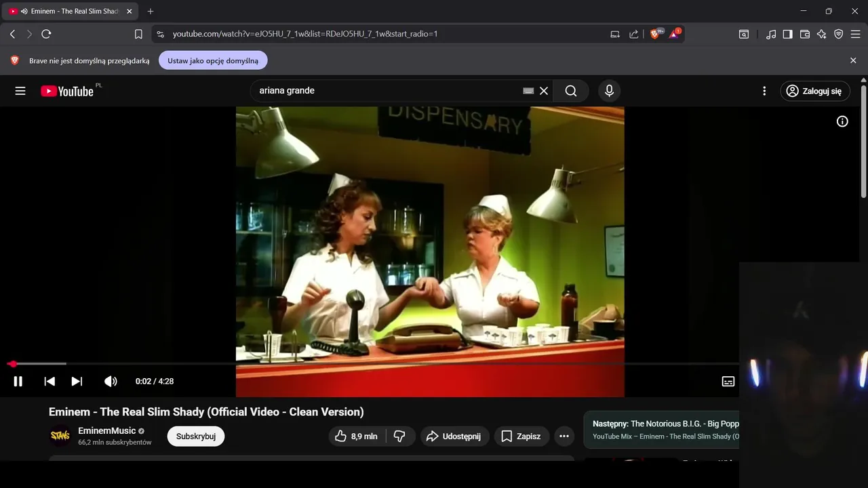The height and width of the screenshot is (488, 868).
Task: Click the Zaloguj się sign-in button
Action: [814, 91]
